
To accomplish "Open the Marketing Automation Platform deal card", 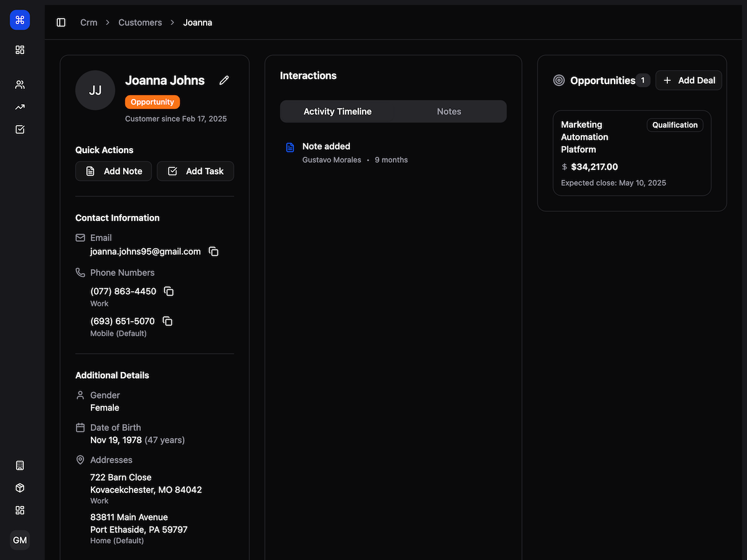I will [631, 153].
